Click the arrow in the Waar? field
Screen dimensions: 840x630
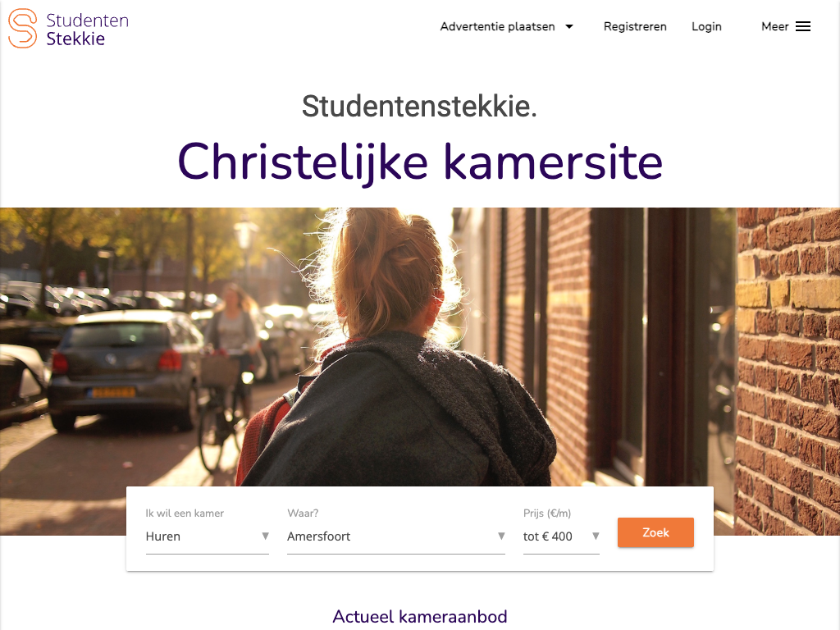point(501,536)
